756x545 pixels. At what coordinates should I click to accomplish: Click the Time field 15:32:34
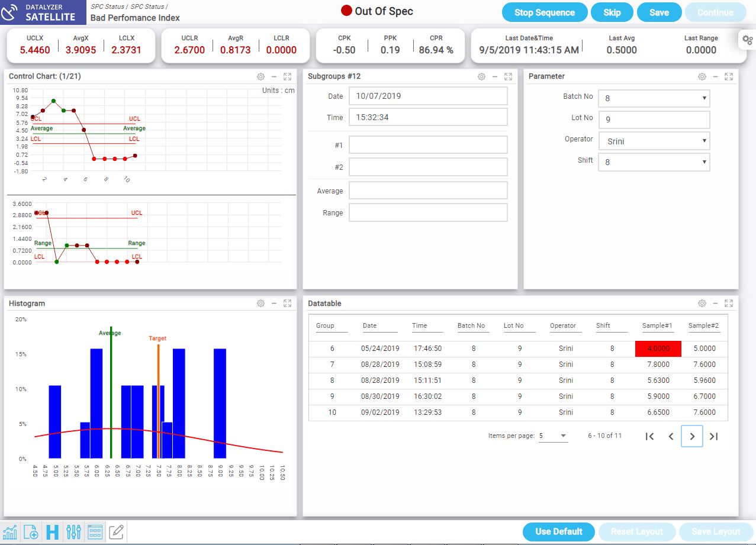(428, 117)
